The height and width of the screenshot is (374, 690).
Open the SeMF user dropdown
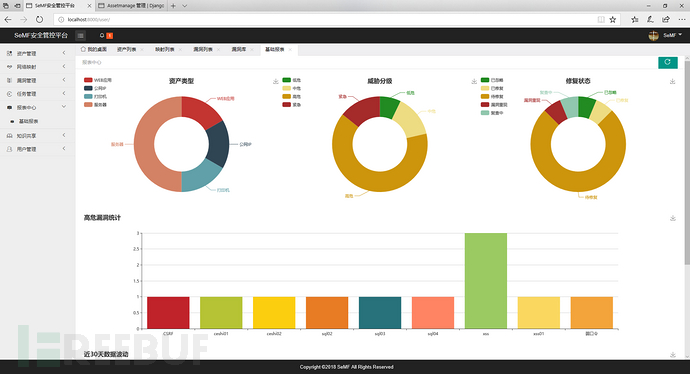pos(665,36)
